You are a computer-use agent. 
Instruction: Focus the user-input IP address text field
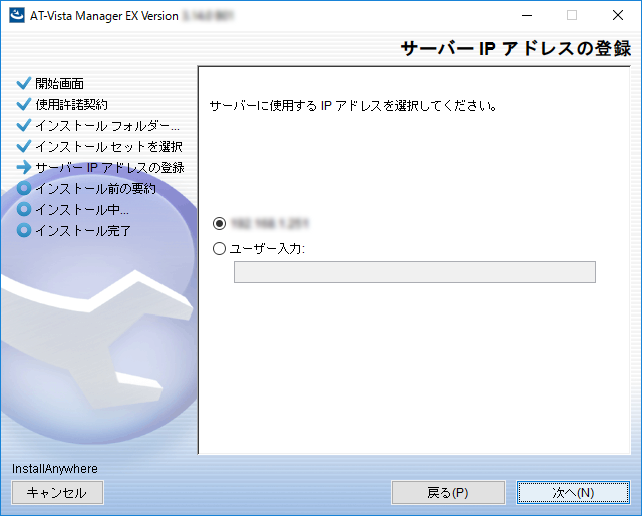pos(415,272)
